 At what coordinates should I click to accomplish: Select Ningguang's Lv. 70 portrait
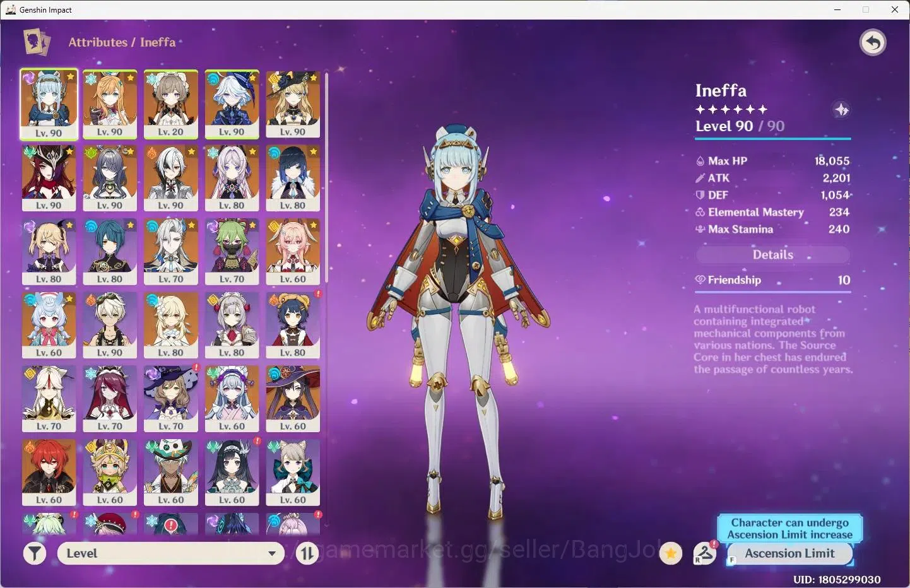(x=49, y=399)
